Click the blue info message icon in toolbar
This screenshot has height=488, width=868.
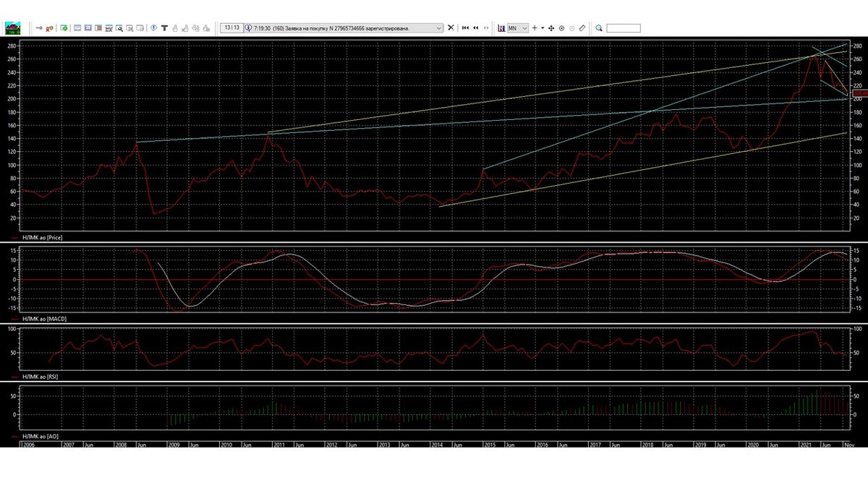click(x=153, y=27)
